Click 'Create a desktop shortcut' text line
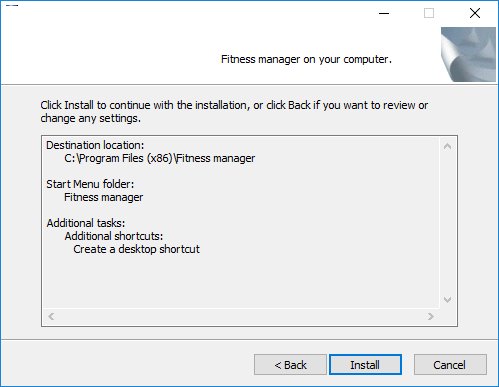499x387 pixels. 136,249
